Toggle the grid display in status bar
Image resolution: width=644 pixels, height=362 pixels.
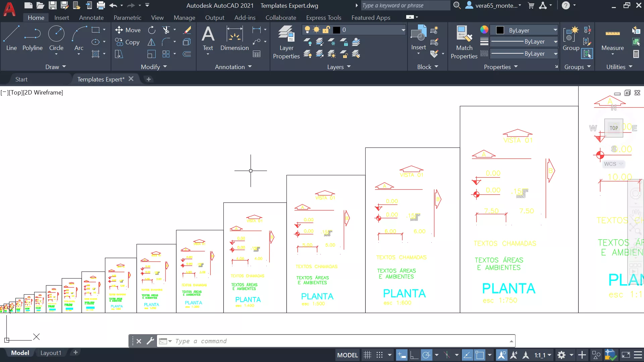tap(367, 355)
